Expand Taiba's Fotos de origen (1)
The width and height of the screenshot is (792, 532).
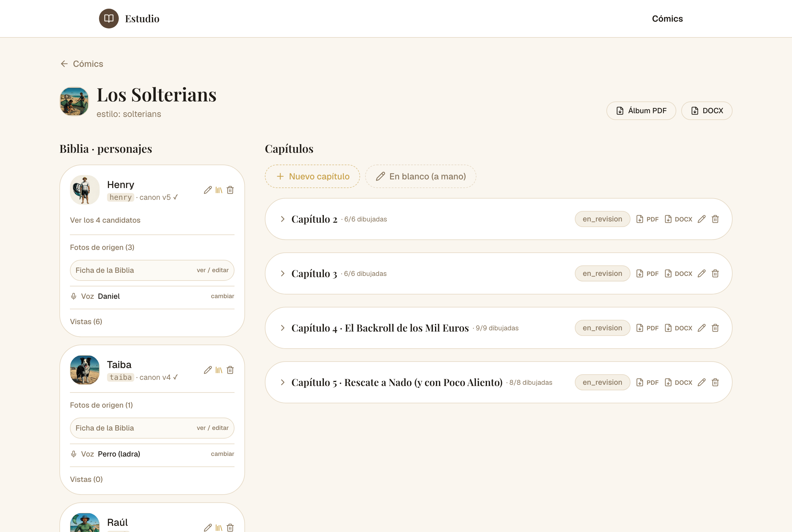pyautogui.click(x=101, y=405)
